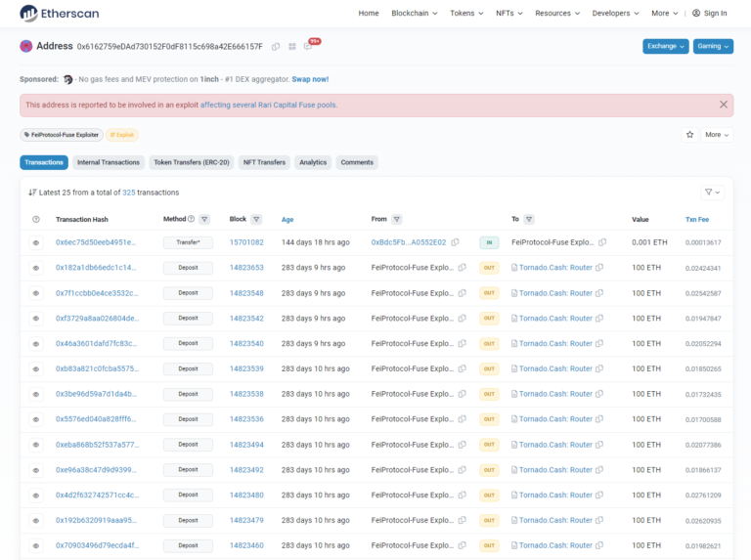Click the Sign In link
The width and height of the screenshot is (751, 560).
[709, 14]
